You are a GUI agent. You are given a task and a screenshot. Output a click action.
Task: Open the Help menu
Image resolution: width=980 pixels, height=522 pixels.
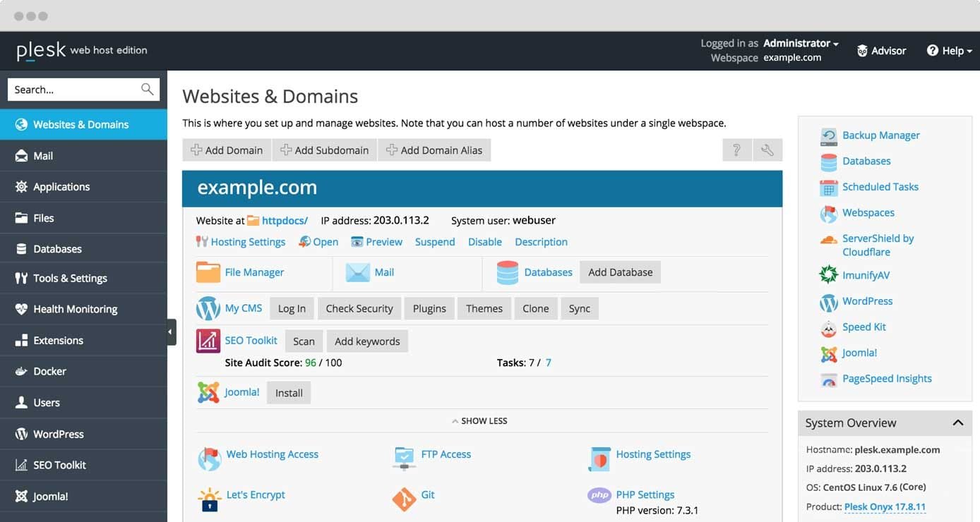tap(950, 50)
